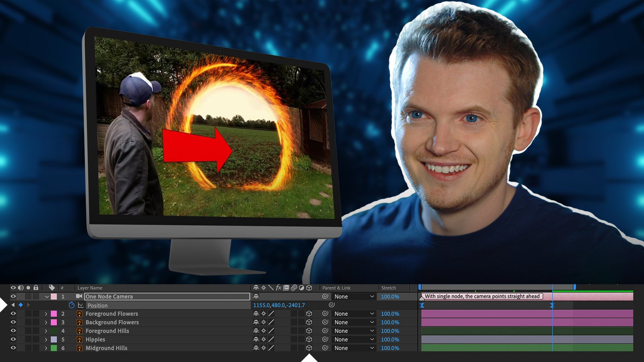The width and height of the screenshot is (644, 362).
Task: Collapse the One Node Camera layer
Action: [x=47, y=296]
